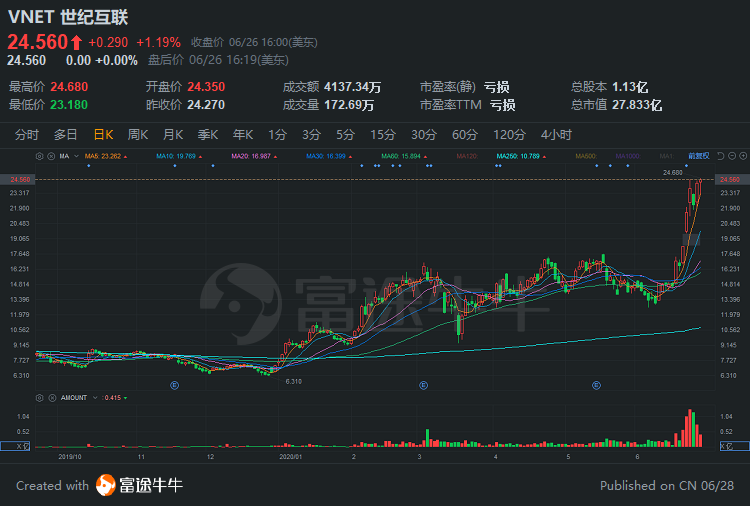Switch to 60分 chart interval

pyautogui.click(x=464, y=135)
